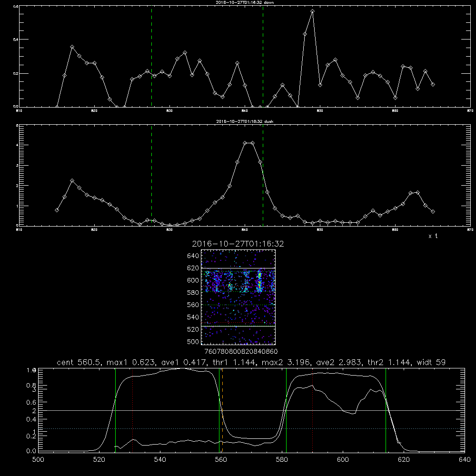
Task: Click the '0.0' y-axis label of the bottom plot
Action: click(x=31, y=451)
